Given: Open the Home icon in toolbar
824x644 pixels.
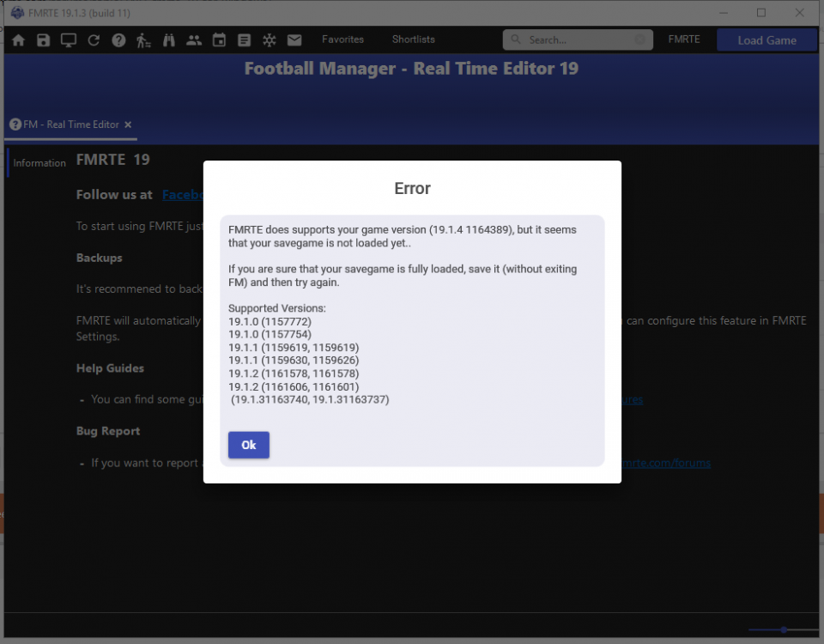Looking at the screenshot, I should pos(18,40).
